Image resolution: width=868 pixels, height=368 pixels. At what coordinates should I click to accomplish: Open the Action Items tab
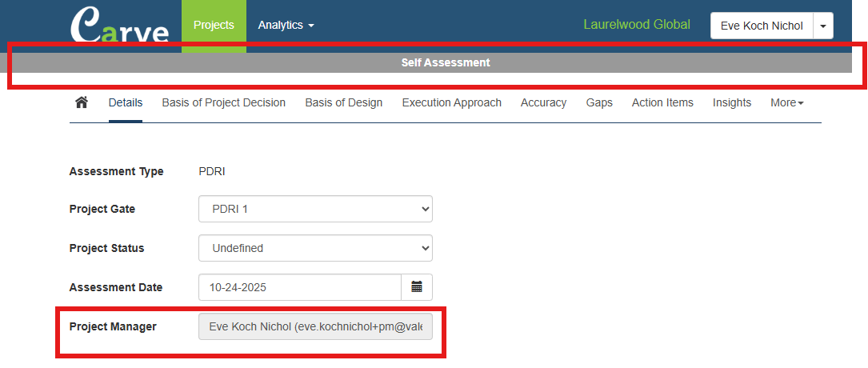tap(662, 102)
